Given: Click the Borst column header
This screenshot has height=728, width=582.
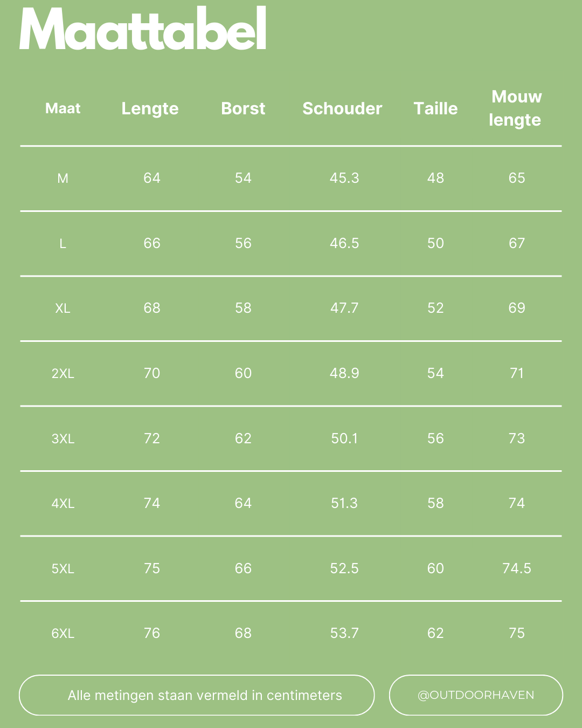Looking at the screenshot, I should pyautogui.click(x=243, y=108).
